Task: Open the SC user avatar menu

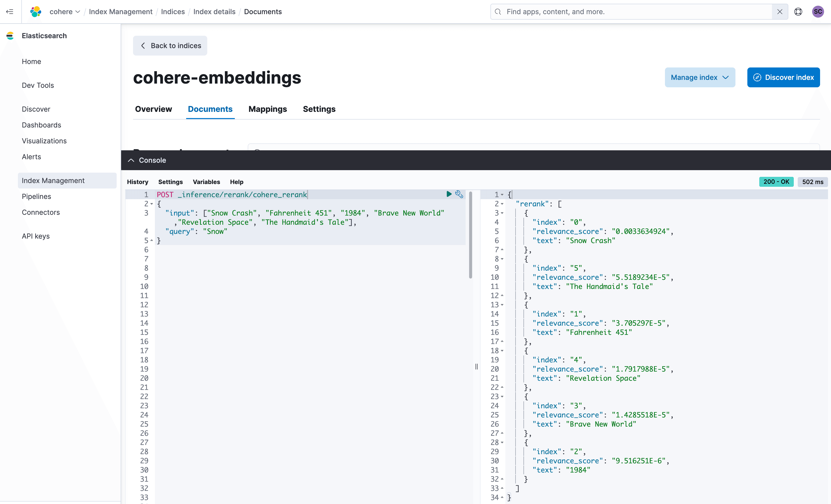Action: (818, 12)
